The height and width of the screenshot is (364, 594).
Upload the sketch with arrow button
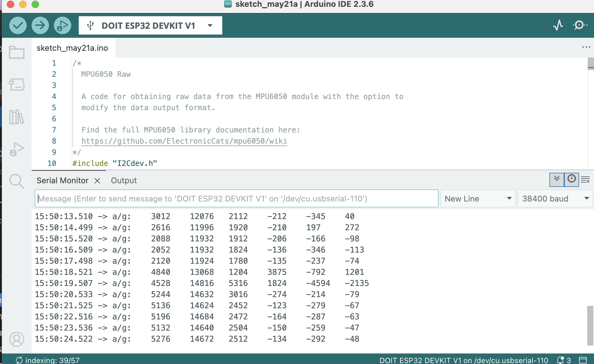coord(40,25)
